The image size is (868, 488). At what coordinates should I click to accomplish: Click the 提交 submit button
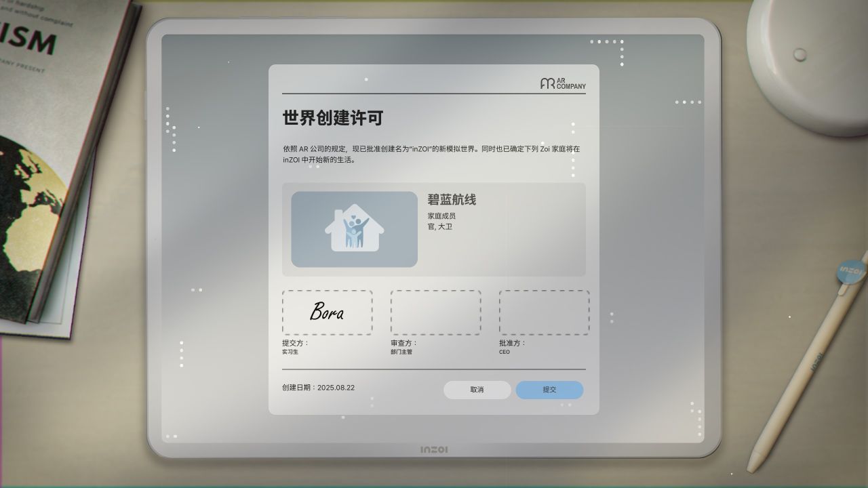pos(549,390)
